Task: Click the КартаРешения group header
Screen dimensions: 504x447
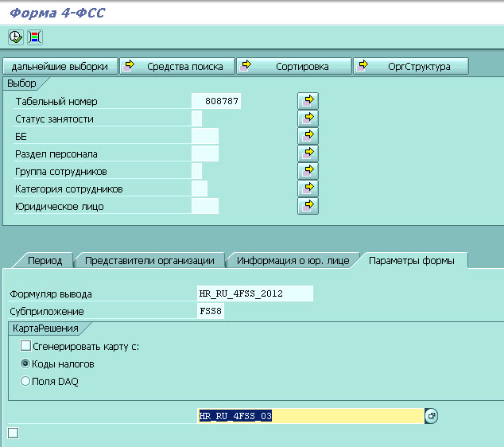Action: click(x=45, y=328)
